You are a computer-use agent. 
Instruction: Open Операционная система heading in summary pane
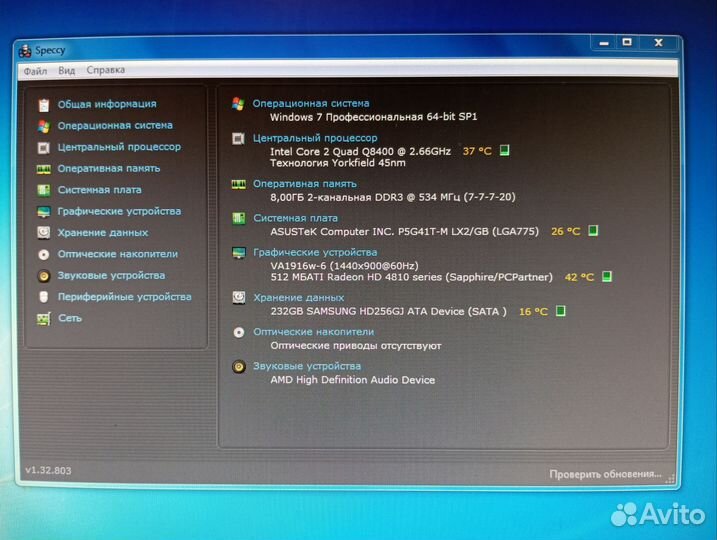coord(311,103)
